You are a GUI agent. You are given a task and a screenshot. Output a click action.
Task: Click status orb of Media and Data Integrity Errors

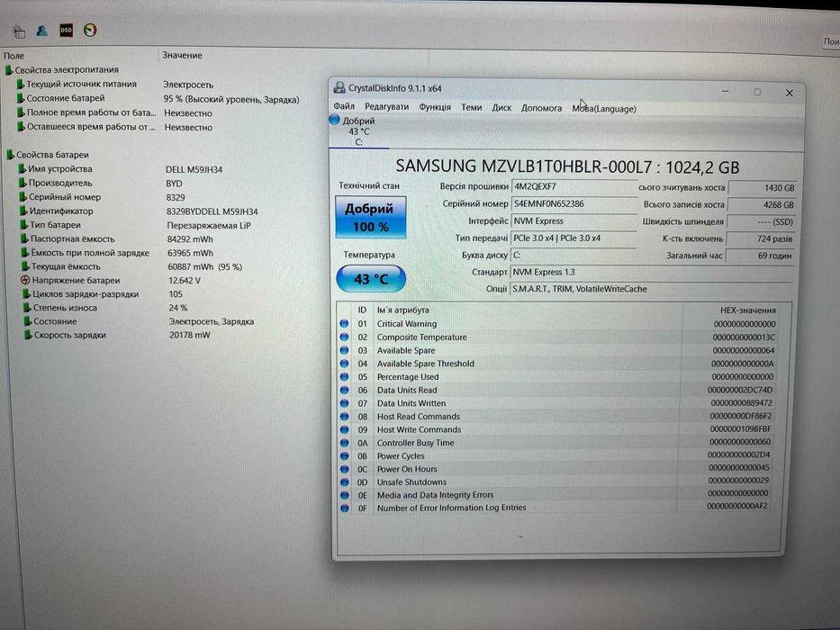345,495
